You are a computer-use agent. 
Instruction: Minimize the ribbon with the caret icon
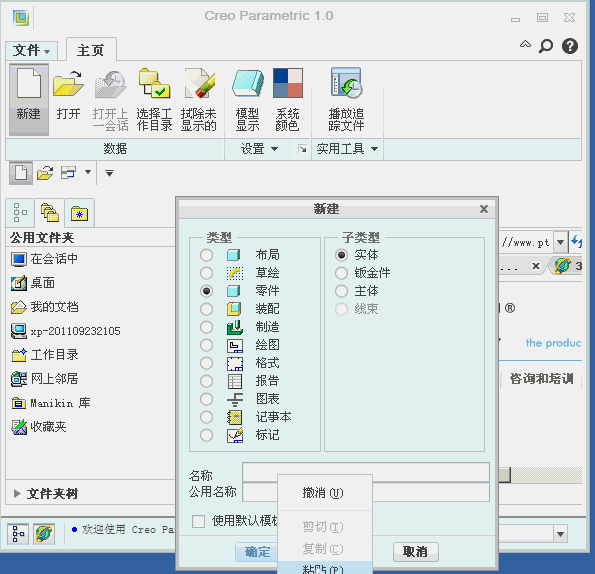point(525,45)
